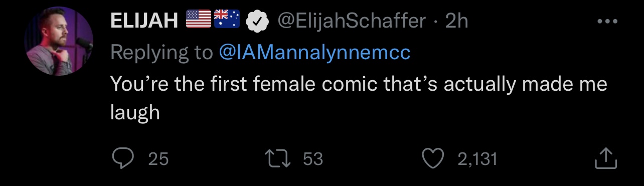The height and width of the screenshot is (186, 644).
Task: Open the tweet via 2h timestamp
Action: tap(456, 21)
